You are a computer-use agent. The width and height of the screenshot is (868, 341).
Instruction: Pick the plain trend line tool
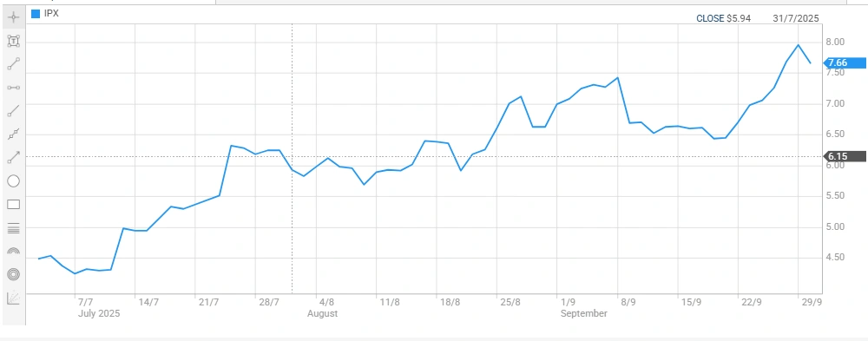tap(13, 111)
